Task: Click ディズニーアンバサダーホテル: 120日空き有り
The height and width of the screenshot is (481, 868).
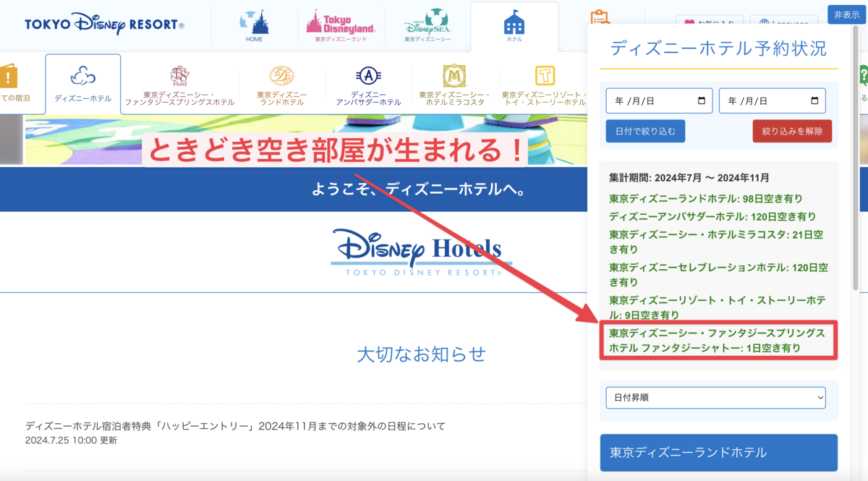Action: tap(712, 216)
